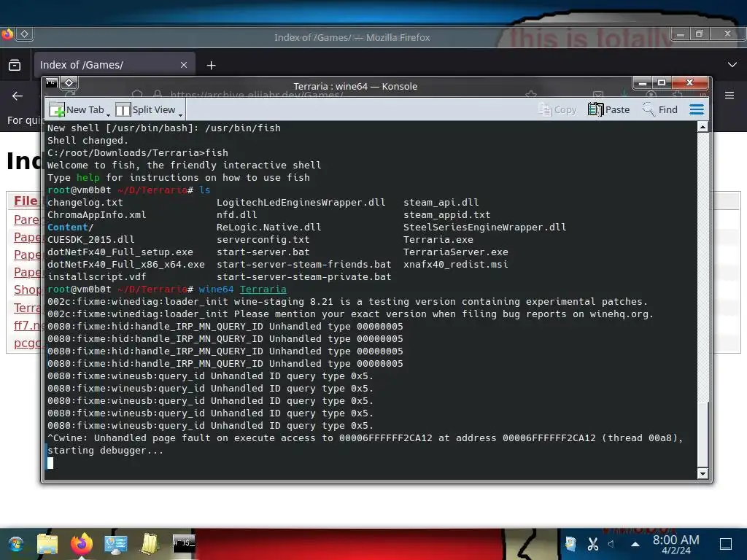
Task: Click 'dotNetFx40_Full_setup.exe' in listing
Action: coord(120,252)
